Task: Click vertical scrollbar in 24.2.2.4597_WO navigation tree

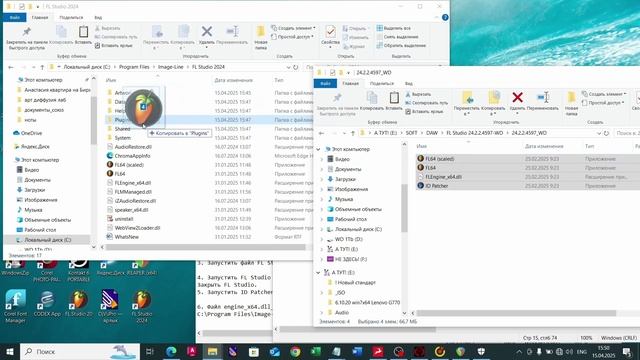Action: (x=404, y=208)
